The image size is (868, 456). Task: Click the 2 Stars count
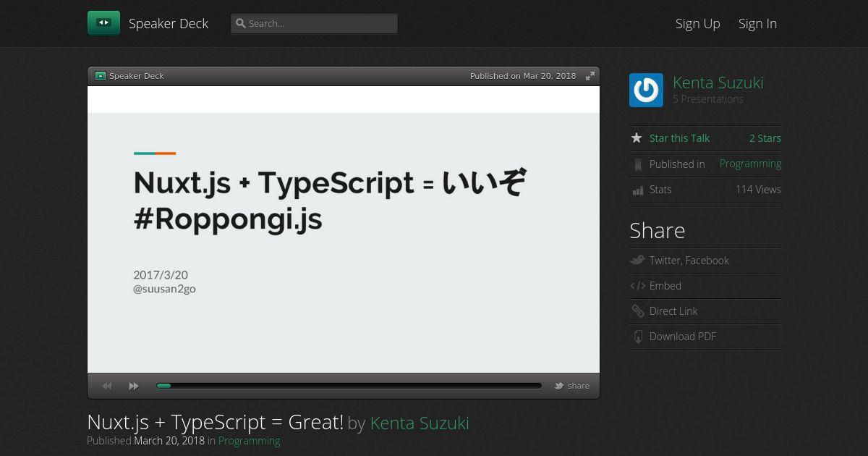coord(765,138)
